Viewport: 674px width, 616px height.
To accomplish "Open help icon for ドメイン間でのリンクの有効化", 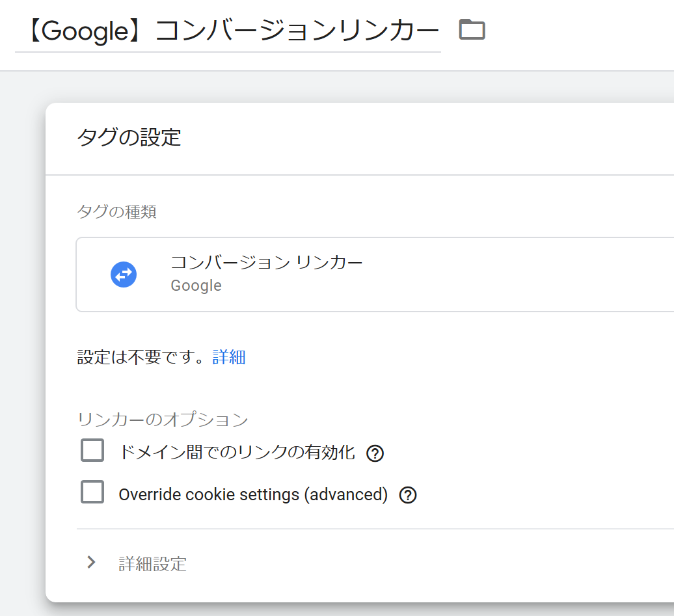I will pos(375,453).
